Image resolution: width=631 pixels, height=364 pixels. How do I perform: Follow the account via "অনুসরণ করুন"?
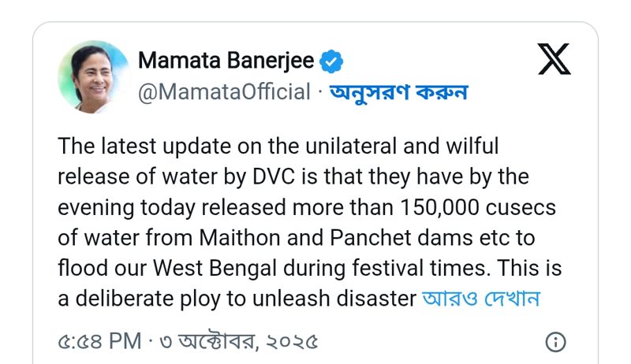399,92
